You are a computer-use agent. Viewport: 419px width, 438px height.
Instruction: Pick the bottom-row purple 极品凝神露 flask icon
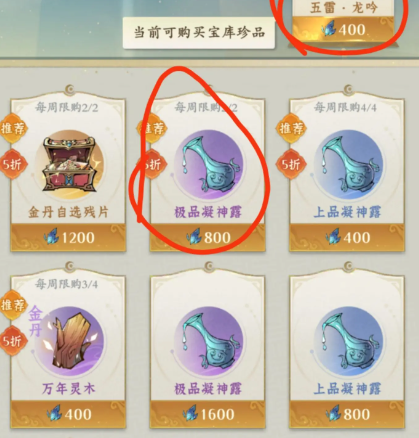(209, 341)
